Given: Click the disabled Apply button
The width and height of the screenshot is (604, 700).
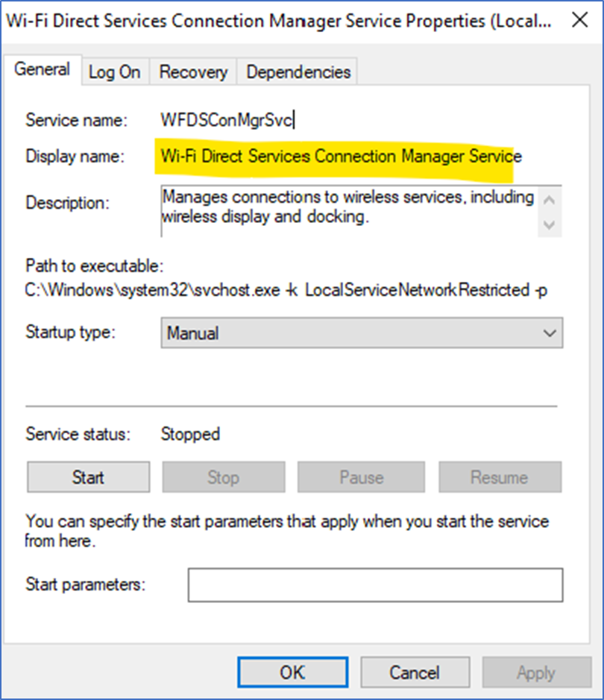Looking at the screenshot, I should [537, 672].
